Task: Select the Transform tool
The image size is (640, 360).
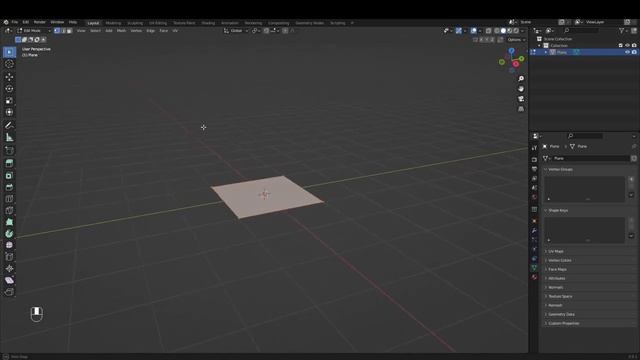Action: tap(9, 112)
